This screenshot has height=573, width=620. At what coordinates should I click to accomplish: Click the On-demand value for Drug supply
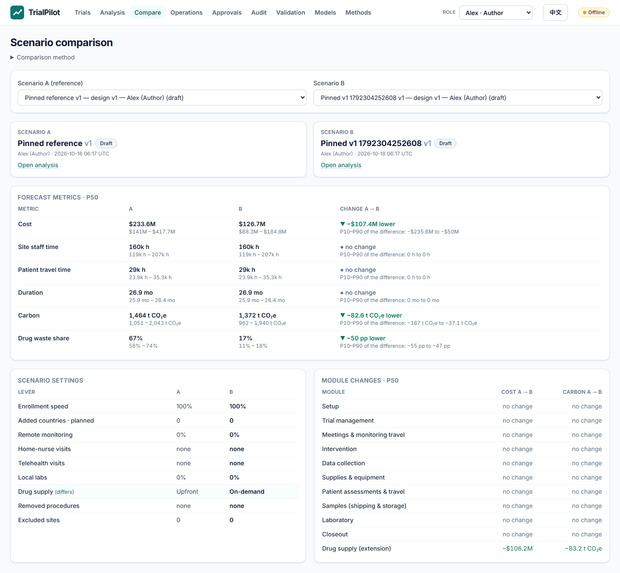coord(247,492)
